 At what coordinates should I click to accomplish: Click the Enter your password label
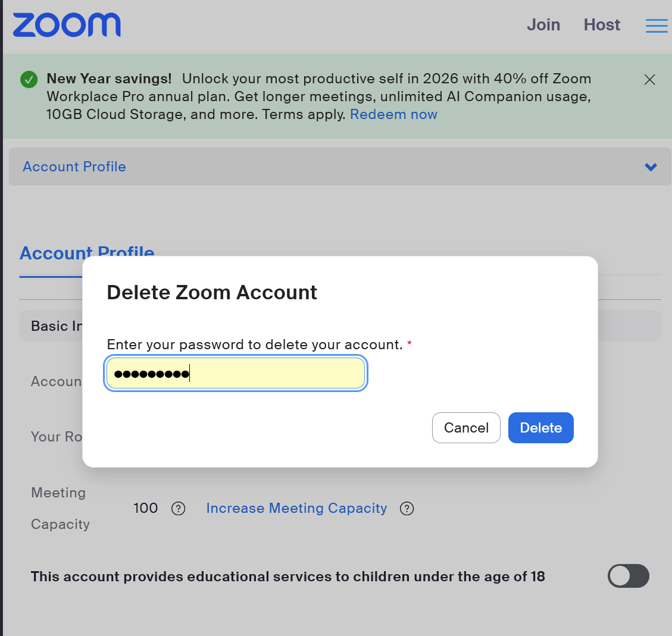click(x=255, y=345)
